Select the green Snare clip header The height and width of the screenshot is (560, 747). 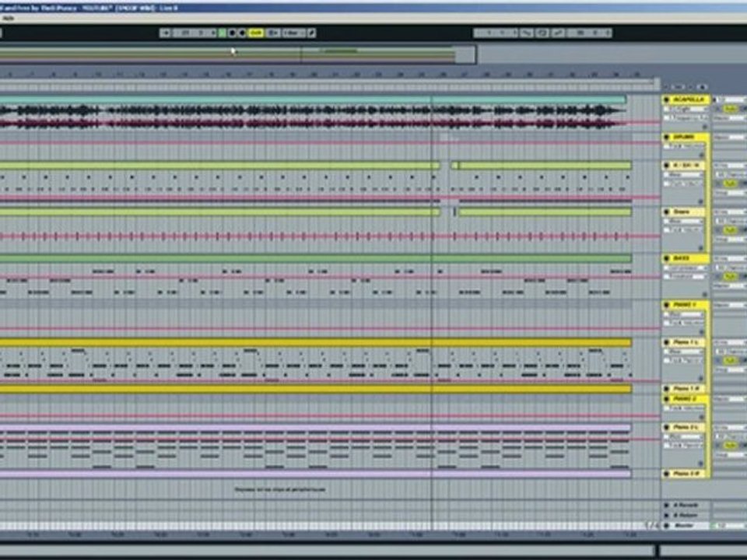tap(220, 212)
